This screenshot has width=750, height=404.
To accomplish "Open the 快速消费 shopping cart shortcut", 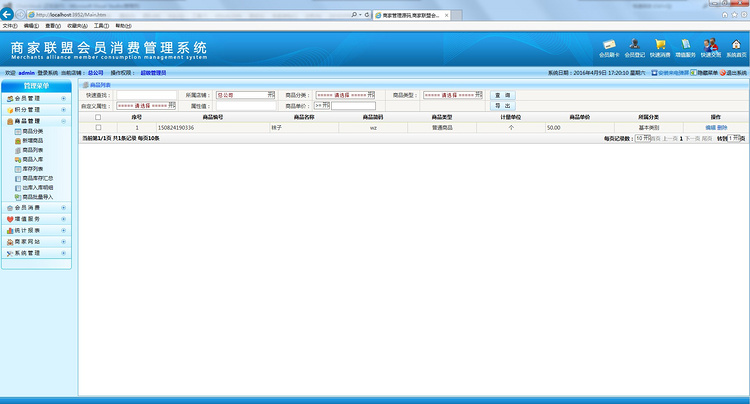I will pyautogui.click(x=660, y=49).
